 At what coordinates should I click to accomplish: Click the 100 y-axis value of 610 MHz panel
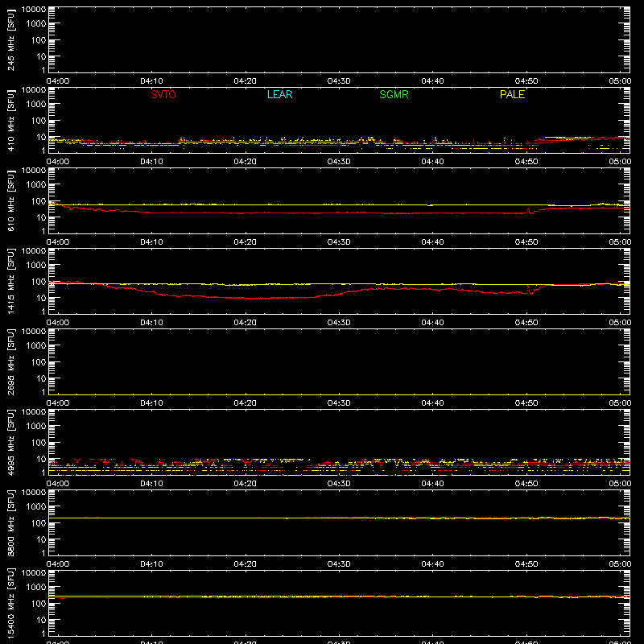pyautogui.click(x=39, y=201)
